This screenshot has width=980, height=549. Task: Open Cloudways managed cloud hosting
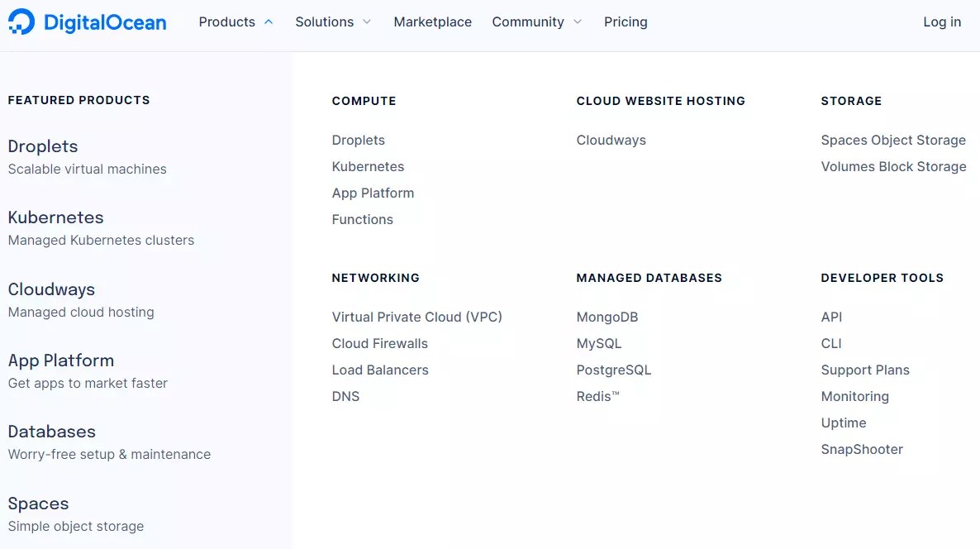tap(51, 289)
